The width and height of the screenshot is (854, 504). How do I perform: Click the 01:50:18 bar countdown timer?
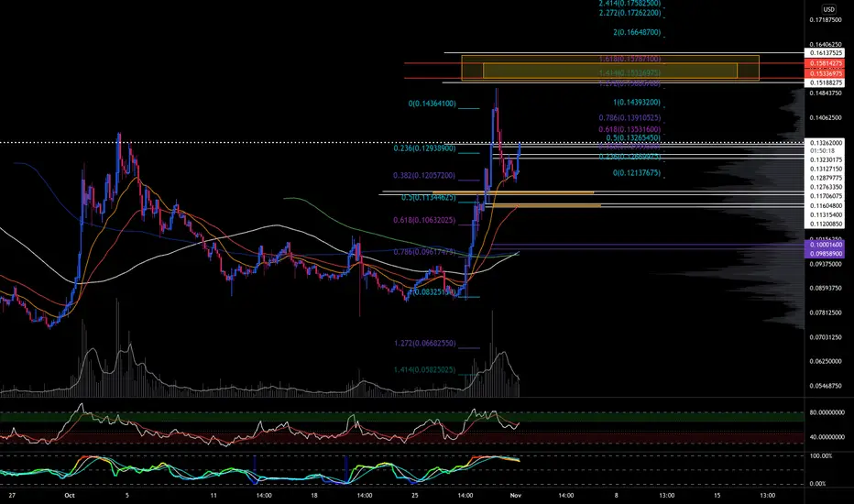pyautogui.click(x=823, y=151)
